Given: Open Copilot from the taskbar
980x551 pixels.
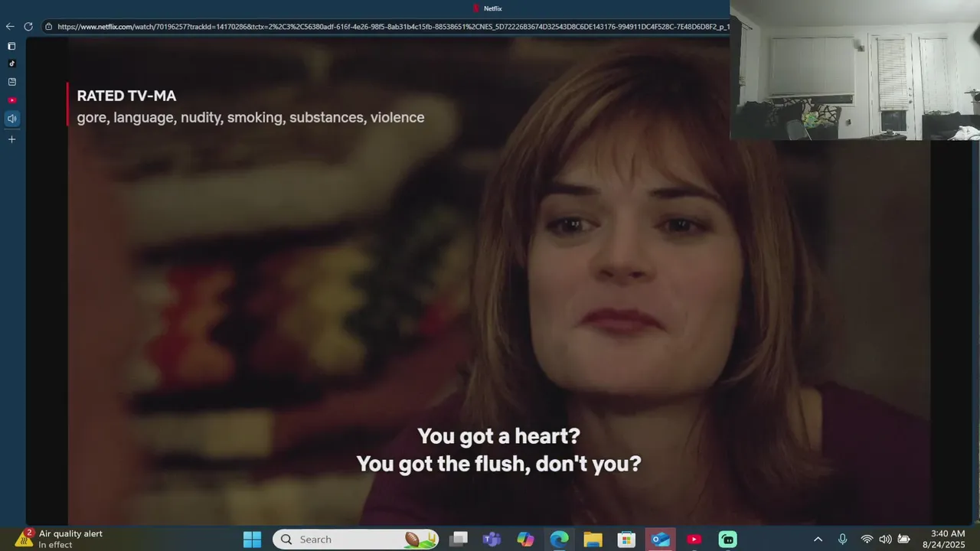Looking at the screenshot, I should (x=525, y=540).
